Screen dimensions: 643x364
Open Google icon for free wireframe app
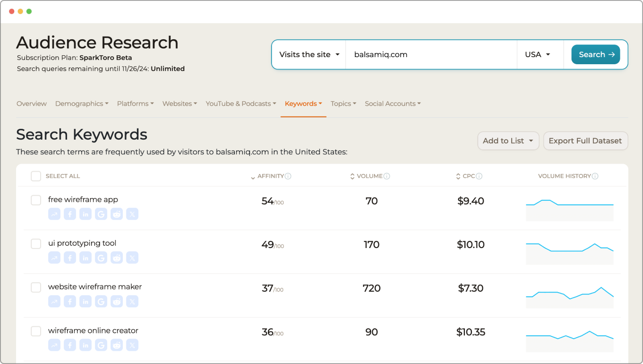(101, 214)
